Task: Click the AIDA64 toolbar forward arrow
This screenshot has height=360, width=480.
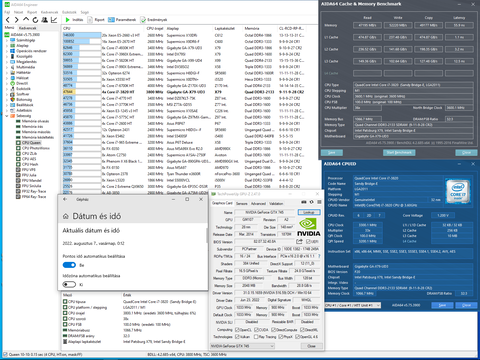Action: coord(17,20)
